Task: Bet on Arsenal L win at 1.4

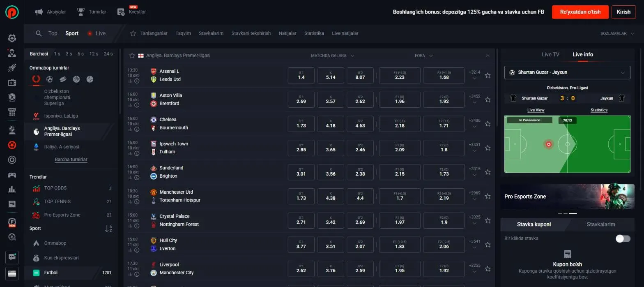Action: (301, 75)
